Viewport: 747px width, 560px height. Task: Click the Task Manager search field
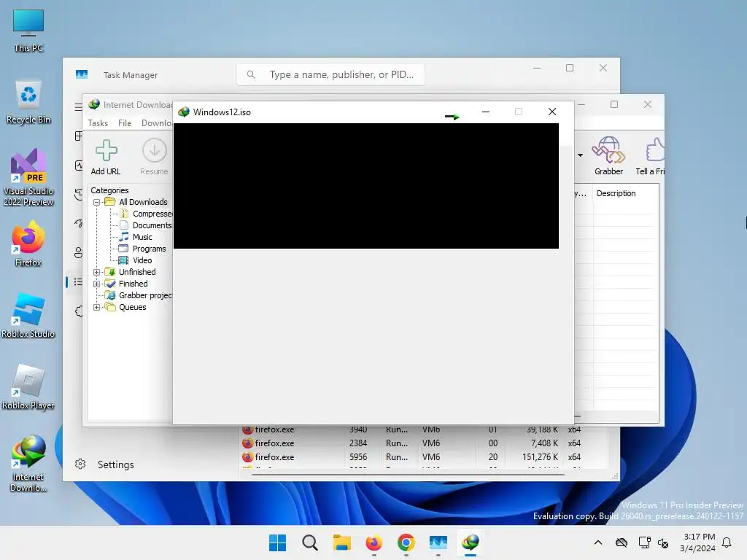pyautogui.click(x=330, y=74)
